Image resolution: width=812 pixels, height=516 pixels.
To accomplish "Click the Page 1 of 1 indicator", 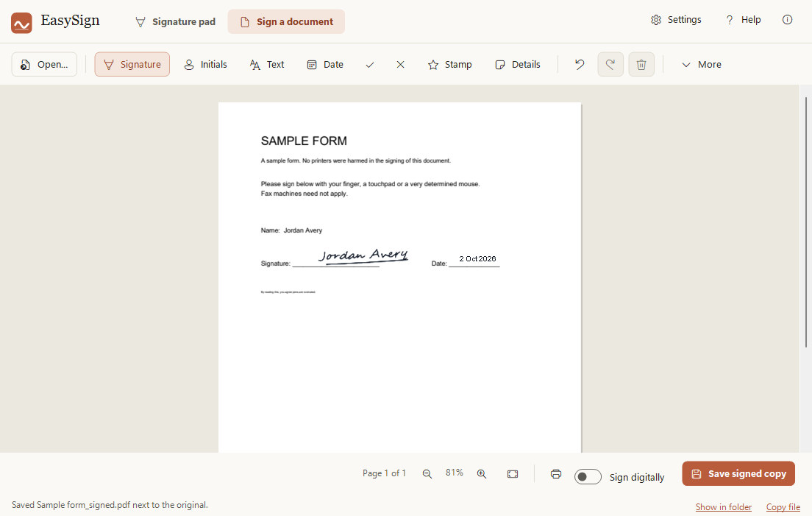I will [x=384, y=473].
